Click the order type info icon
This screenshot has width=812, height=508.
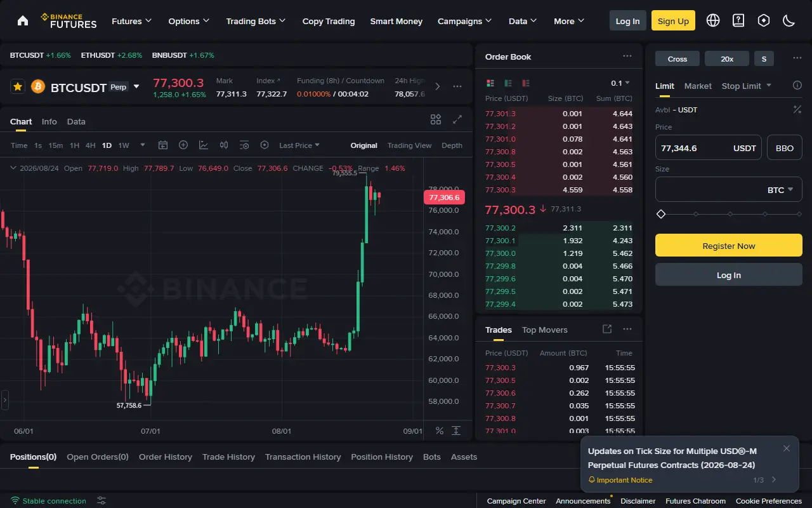797,85
